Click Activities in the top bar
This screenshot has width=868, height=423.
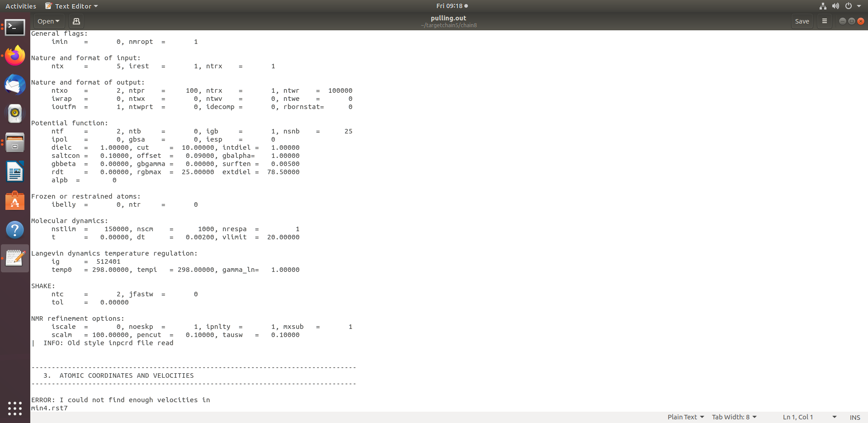point(21,6)
